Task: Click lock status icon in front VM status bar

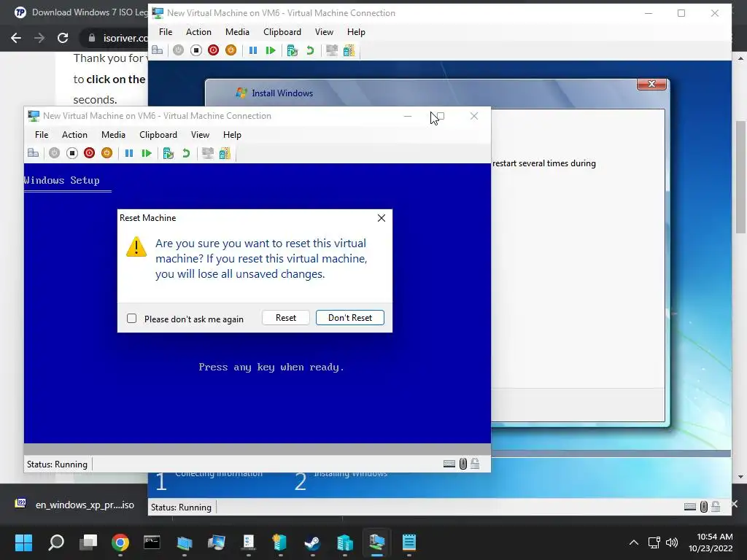Action: click(x=475, y=464)
